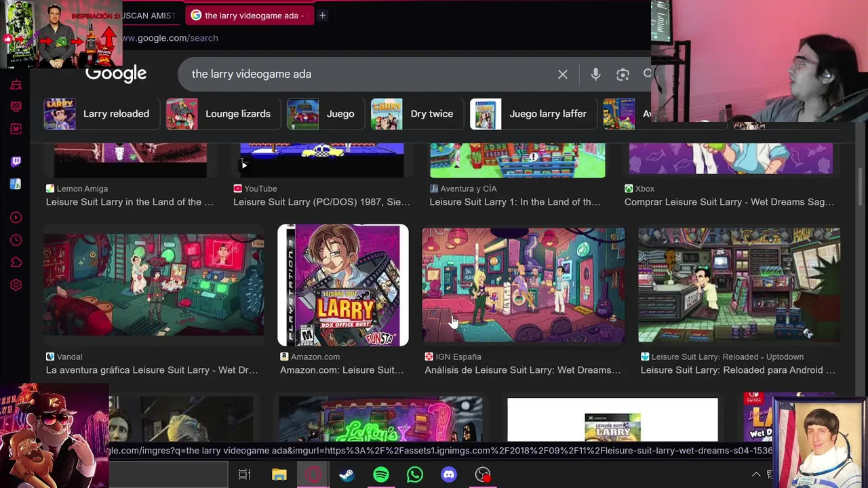Open the Vandal 'La aventura gráfica' link
This screenshot has width=868, height=488.
(152, 370)
